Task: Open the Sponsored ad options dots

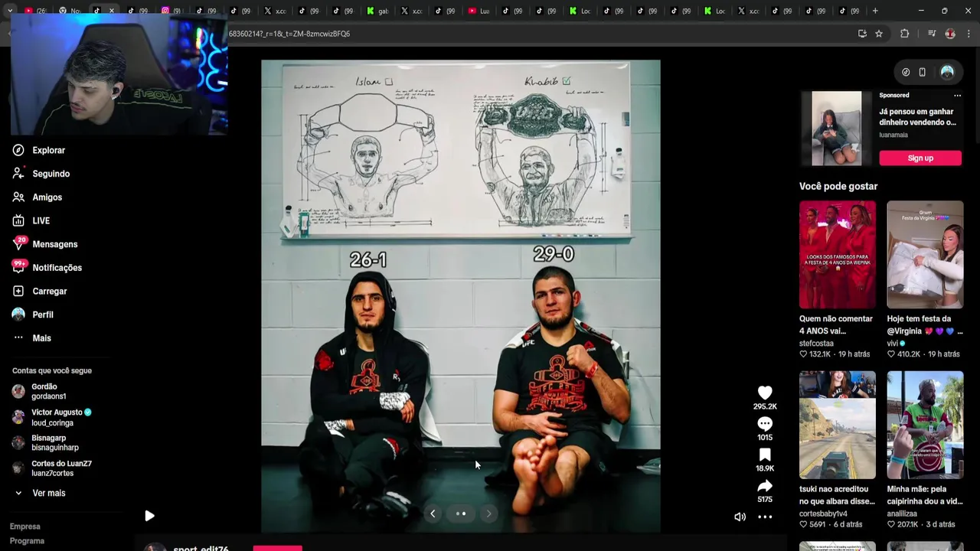Action: coord(957,96)
